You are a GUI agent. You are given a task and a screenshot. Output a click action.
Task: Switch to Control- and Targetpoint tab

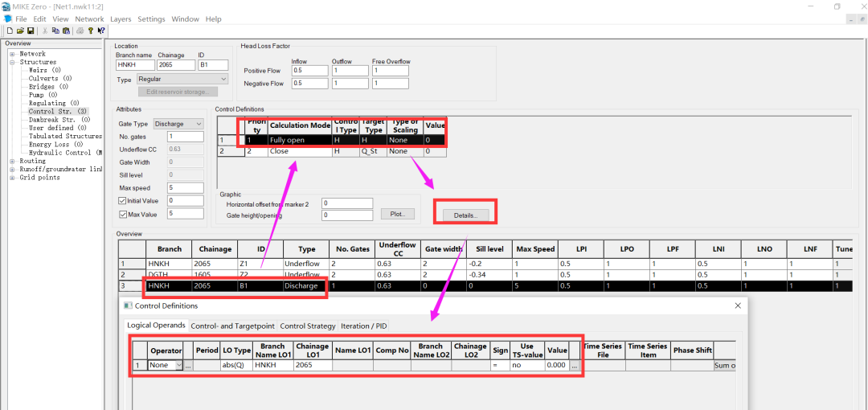tap(232, 326)
